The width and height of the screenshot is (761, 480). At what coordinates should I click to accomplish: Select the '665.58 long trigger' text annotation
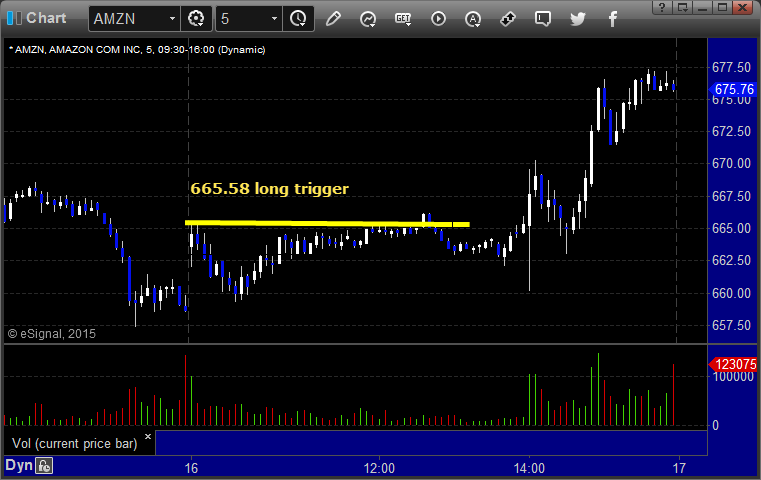(269, 188)
